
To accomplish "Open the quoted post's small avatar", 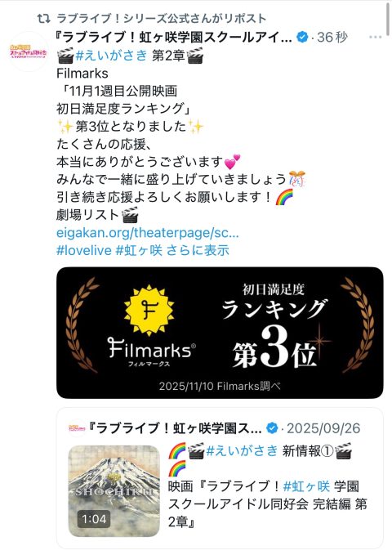I will [77, 428].
